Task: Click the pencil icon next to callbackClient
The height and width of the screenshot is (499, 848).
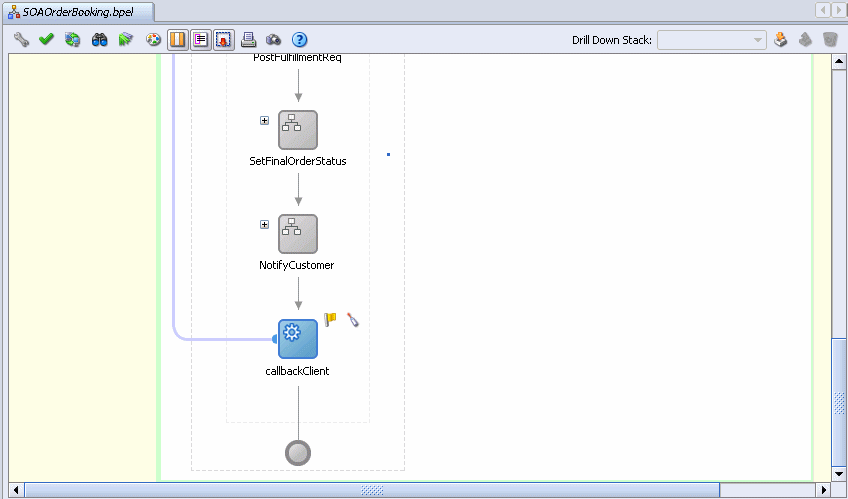Action: 353,320
